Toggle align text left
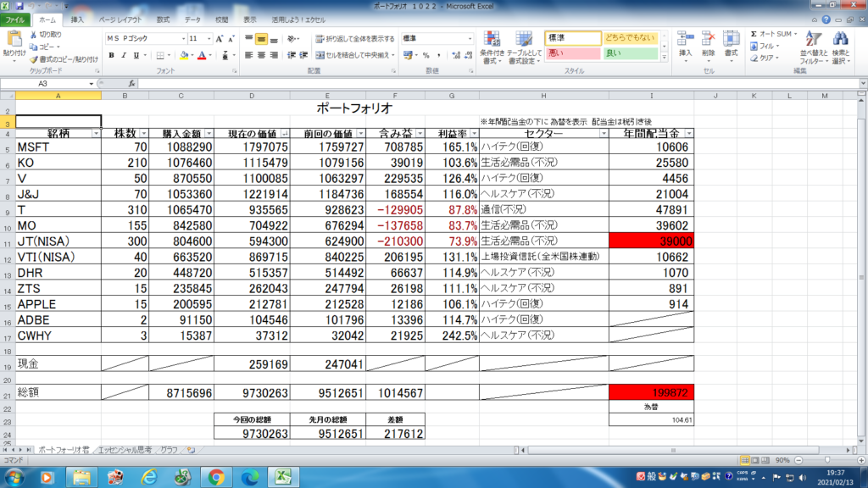The image size is (868, 488). point(249,55)
